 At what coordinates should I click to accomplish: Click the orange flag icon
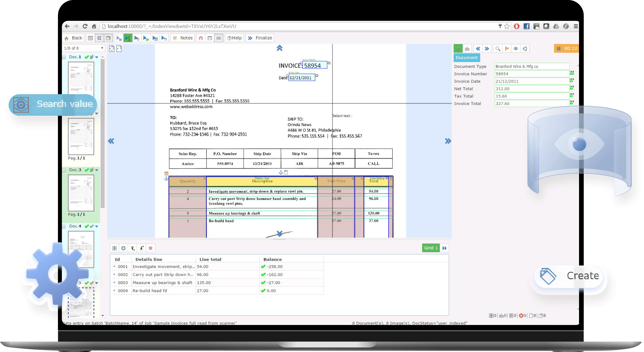(x=507, y=49)
